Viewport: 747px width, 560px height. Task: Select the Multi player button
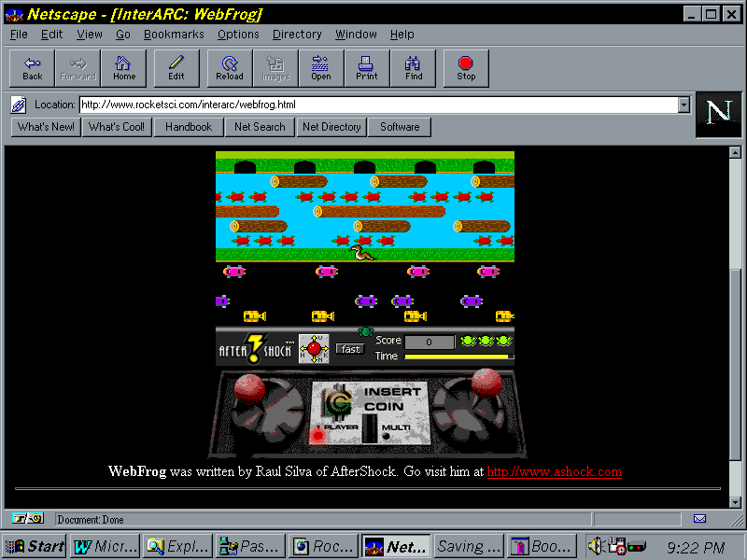point(387,435)
